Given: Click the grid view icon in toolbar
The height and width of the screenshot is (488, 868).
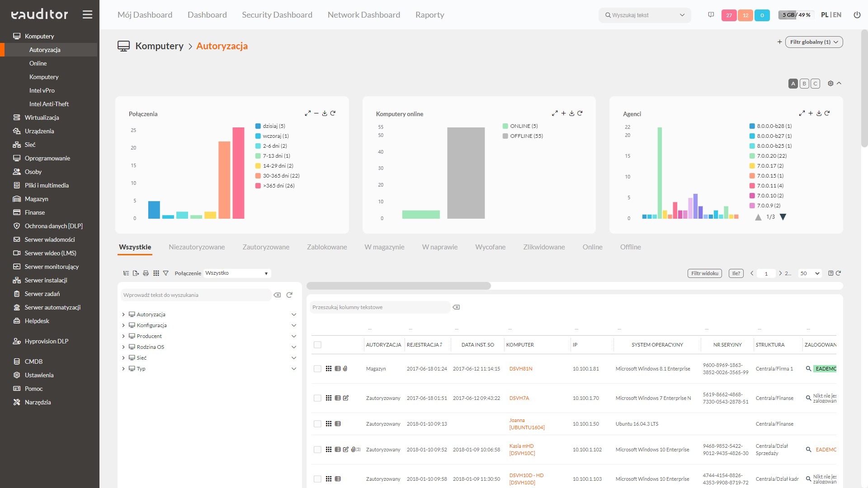Looking at the screenshot, I should (x=156, y=273).
